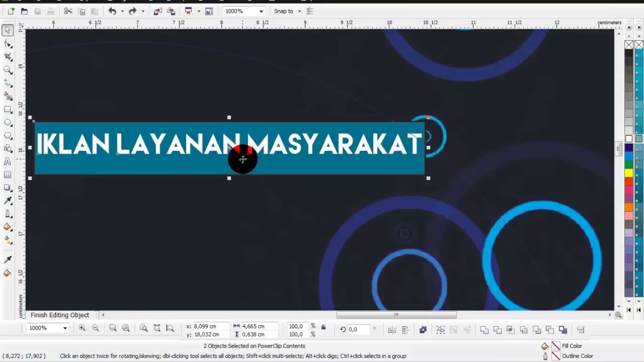Pick the white color swatch
The width and height of the screenshot is (644, 362).
point(629,139)
